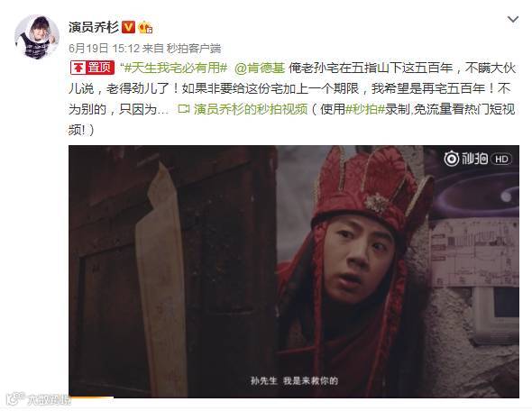
Task: Open the #天生我宅必有用# hashtag topic
Action: 176,68
